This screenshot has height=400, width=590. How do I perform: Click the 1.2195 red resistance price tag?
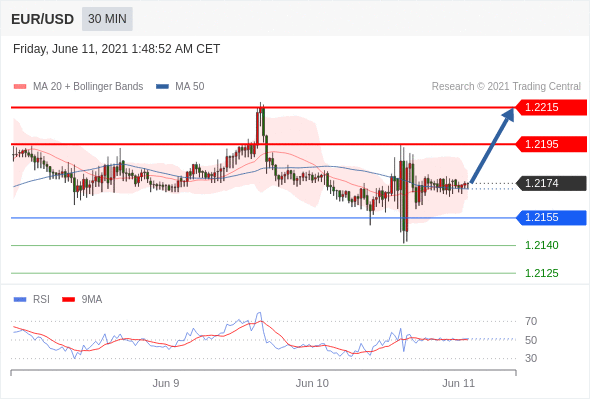pyautogui.click(x=550, y=144)
